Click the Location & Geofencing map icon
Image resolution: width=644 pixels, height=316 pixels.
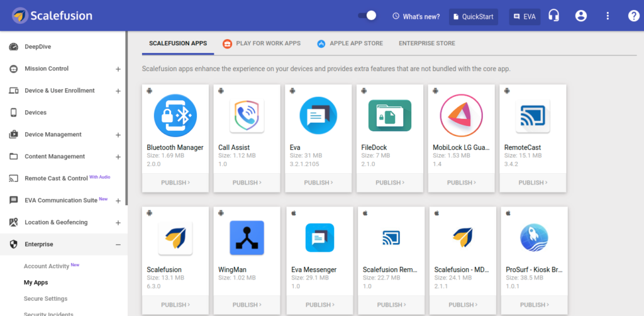pos(14,222)
